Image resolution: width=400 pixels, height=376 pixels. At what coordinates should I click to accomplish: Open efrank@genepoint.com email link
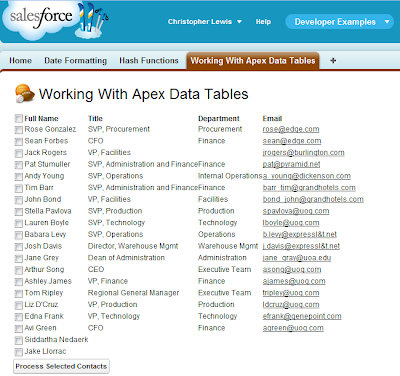coord(302,316)
